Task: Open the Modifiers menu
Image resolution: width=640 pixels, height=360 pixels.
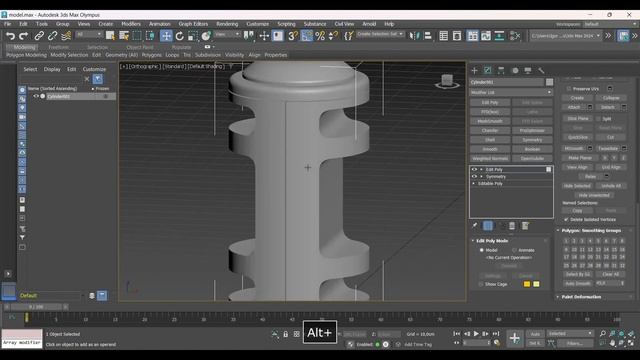Action: tap(131, 24)
